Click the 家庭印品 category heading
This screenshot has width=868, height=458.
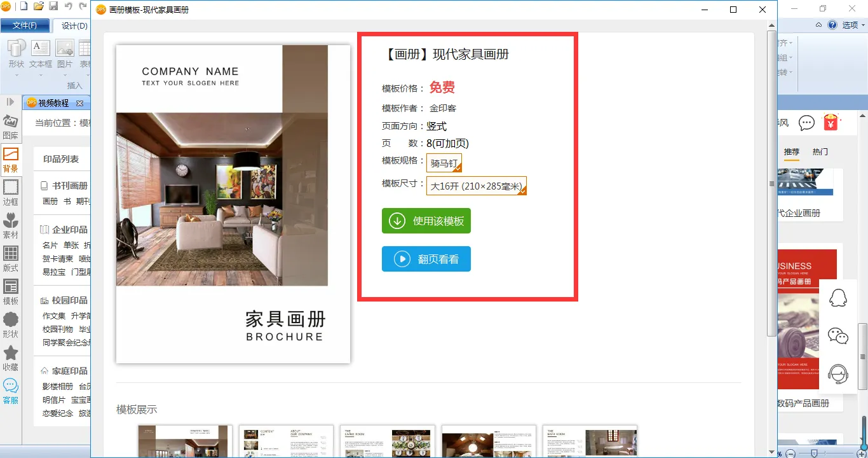pyautogui.click(x=70, y=371)
